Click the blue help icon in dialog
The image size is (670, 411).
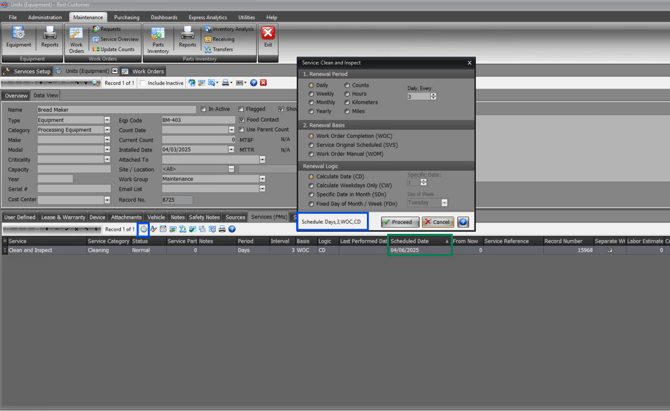click(463, 222)
